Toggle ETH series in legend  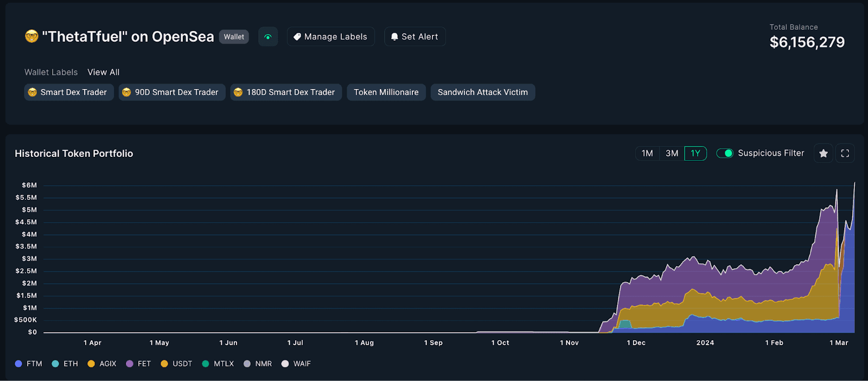65,364
